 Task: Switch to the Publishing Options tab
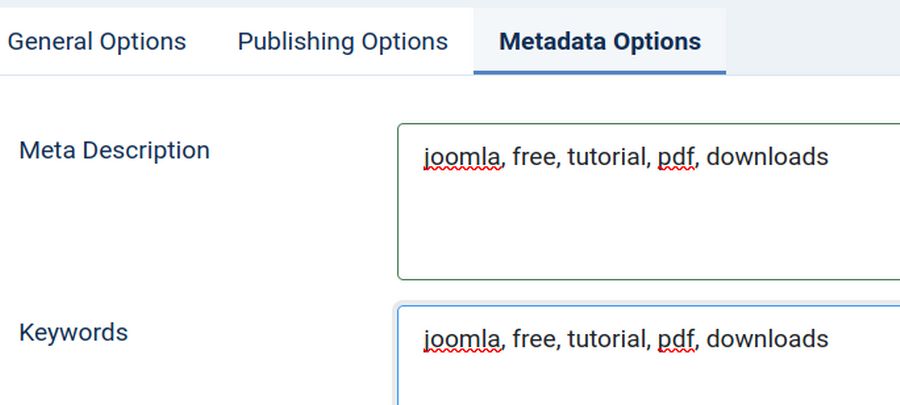[342, 42]
